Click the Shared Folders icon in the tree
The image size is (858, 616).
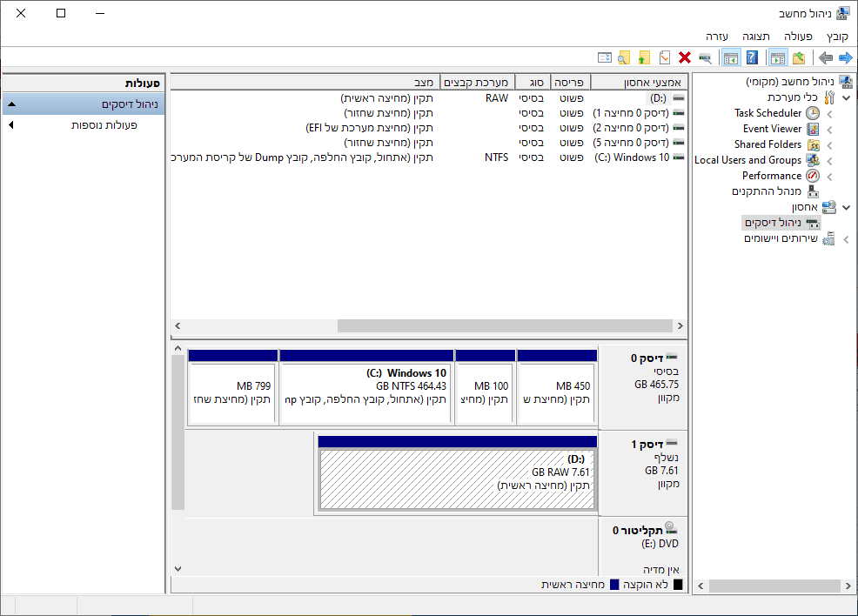click(x=812, y=144)
